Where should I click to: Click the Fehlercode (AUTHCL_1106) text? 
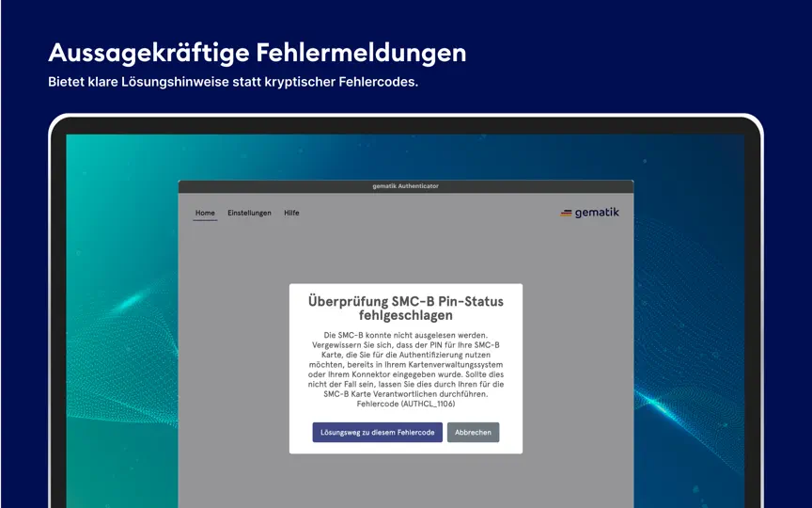[x=405, y=404]
